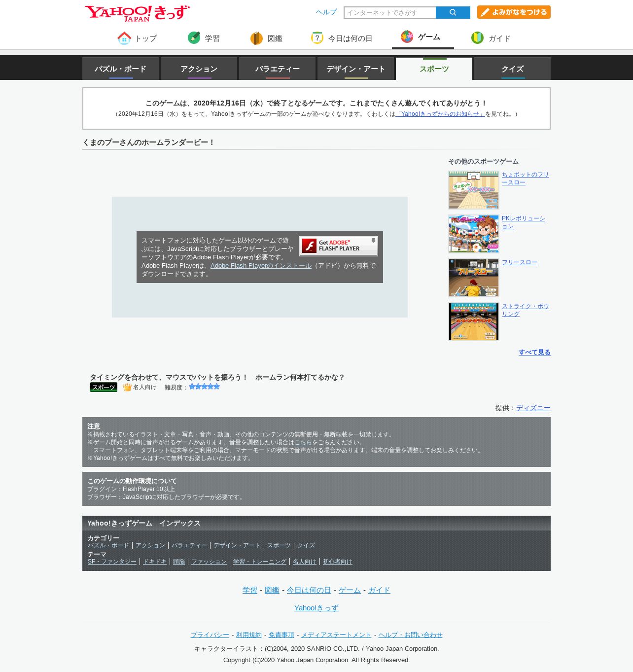Switch to the クイズ tab

[513, 69]
